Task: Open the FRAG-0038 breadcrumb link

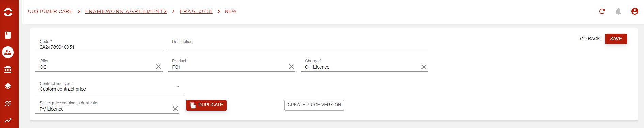Action: coord(196,11)
